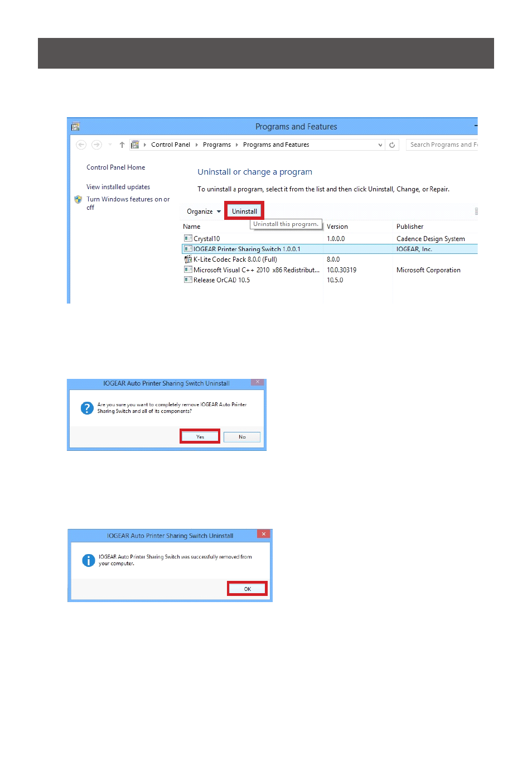
Task: Open Turn Windows features on or off
Action: click(x=128, y=203)
